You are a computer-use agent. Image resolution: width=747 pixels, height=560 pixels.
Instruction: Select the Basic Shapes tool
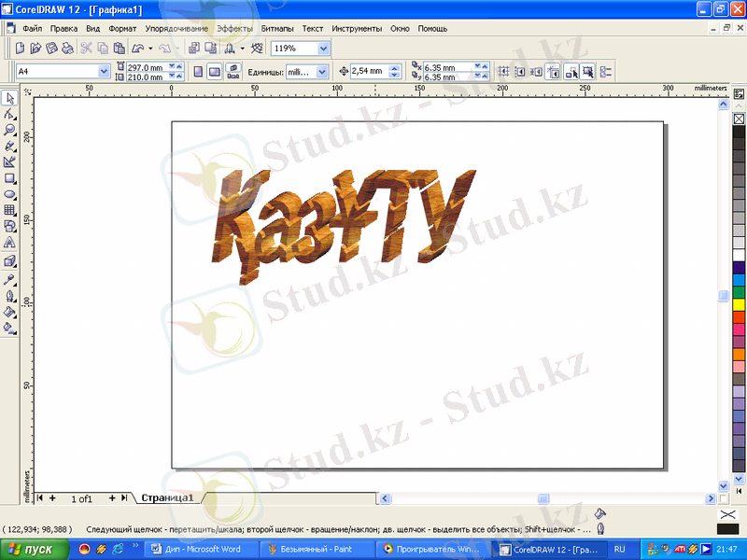[x=9, y=226]
